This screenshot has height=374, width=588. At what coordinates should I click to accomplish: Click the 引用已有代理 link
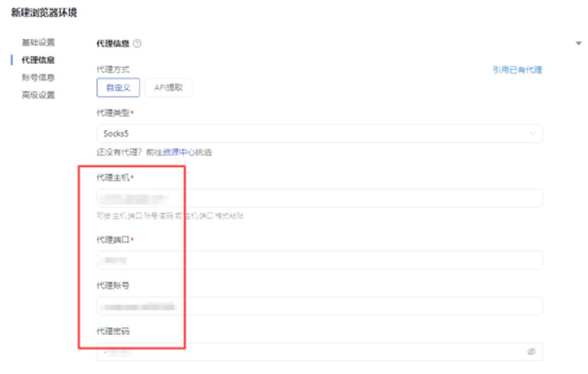(x=517, y=70)
